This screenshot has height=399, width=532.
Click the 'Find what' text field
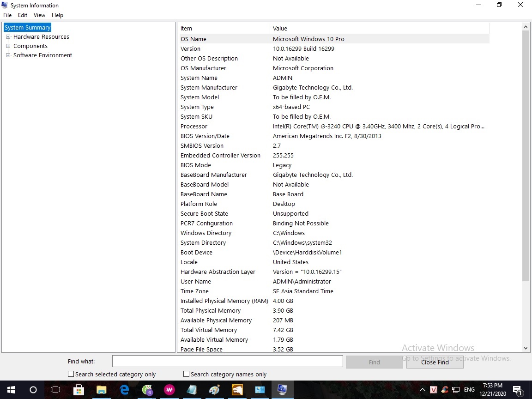pyautogui.click(x=227, y=362)
